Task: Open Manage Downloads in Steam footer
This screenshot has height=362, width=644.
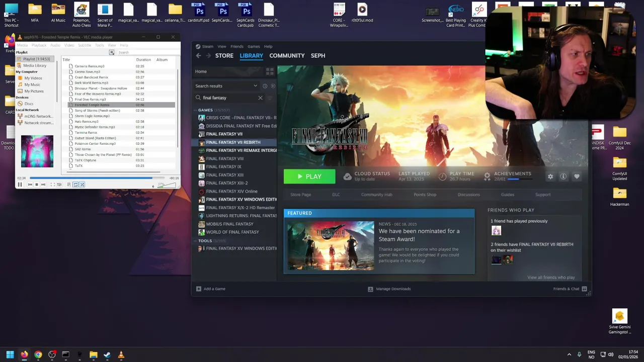Action: click(389, 289)
